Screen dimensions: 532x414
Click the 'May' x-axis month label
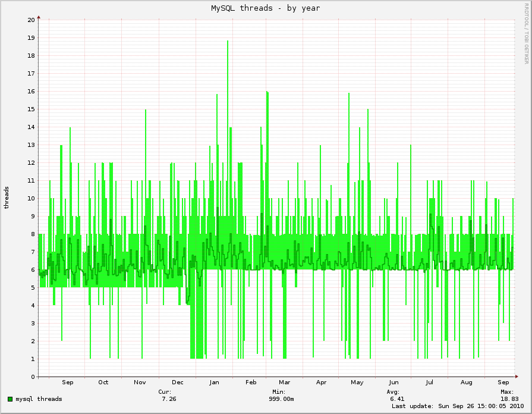click(x=357, y=382)
